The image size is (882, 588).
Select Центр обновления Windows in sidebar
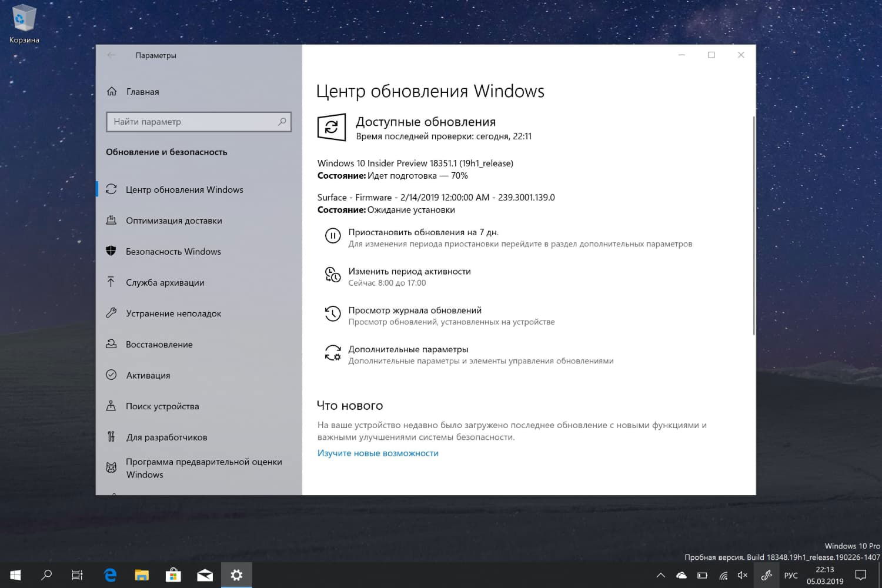[184, 189]
